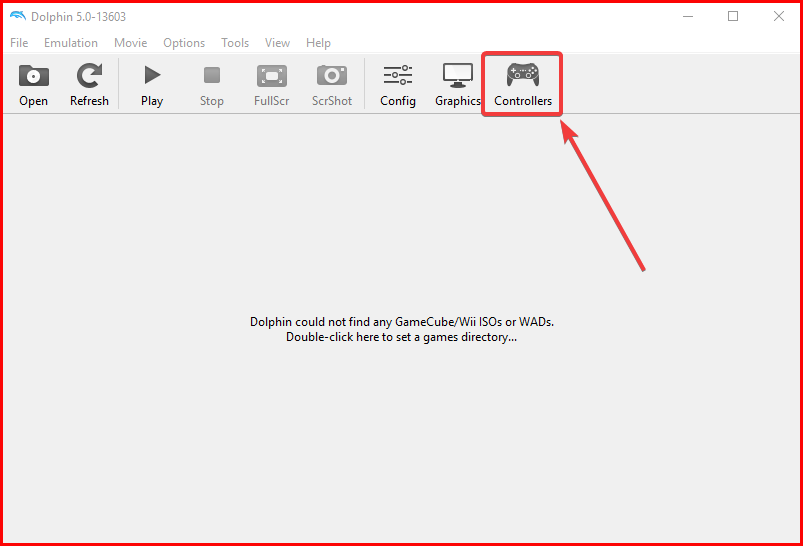Open the Help menu

[318, 43]
